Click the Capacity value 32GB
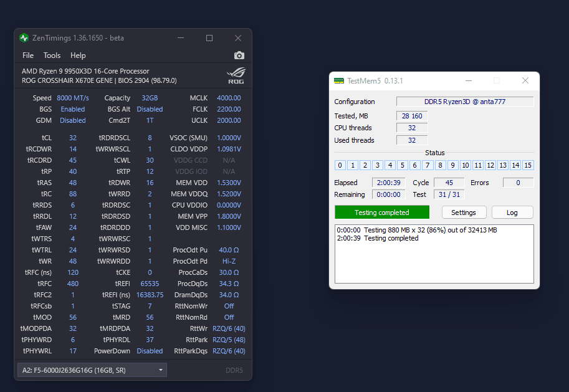Viewport: 569px width, 392px height. (x=150, y=98)
